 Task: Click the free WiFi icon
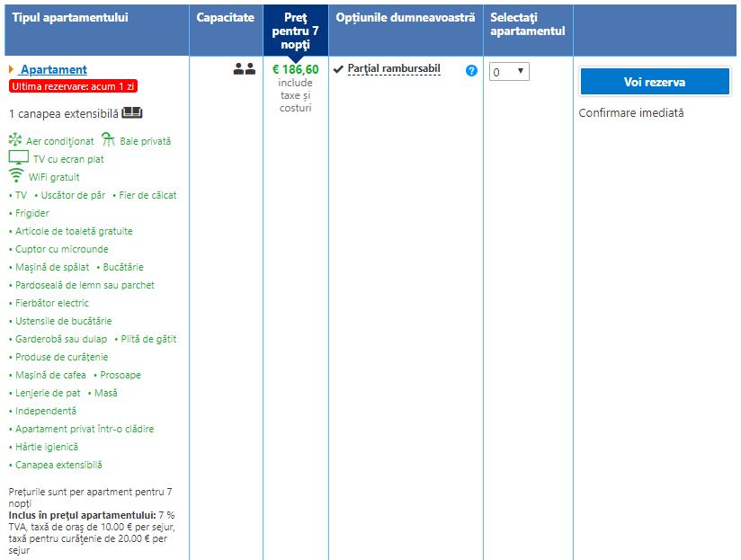click(16, 175)
